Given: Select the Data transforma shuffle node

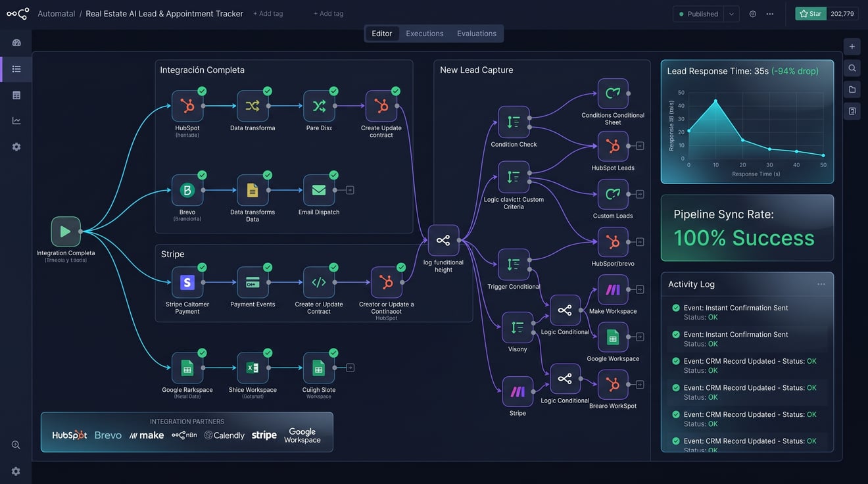Looking at the screenshot, I should (x=253, y=106).
